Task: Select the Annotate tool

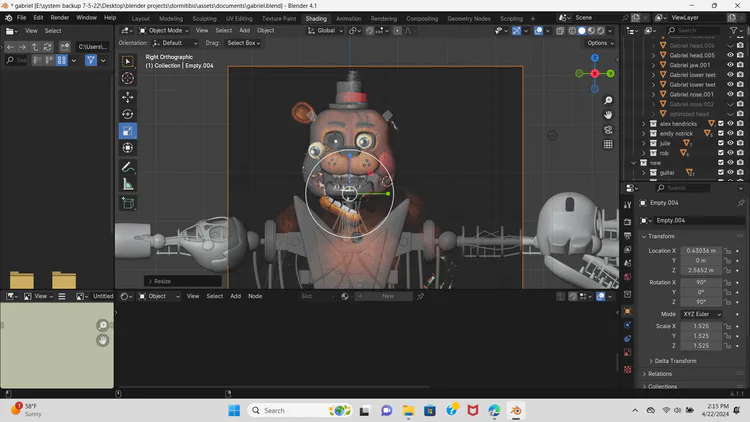Action: [x=128, y=167]
